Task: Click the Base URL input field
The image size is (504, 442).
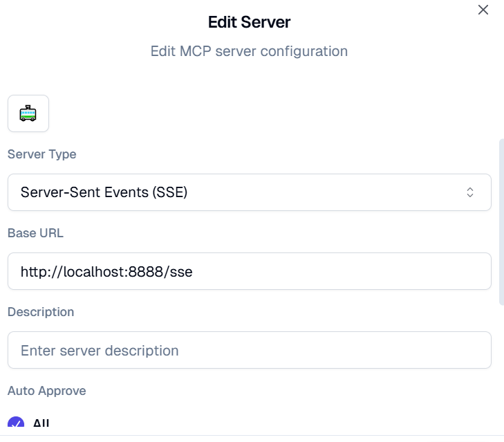Action: (x=249, y=271)
